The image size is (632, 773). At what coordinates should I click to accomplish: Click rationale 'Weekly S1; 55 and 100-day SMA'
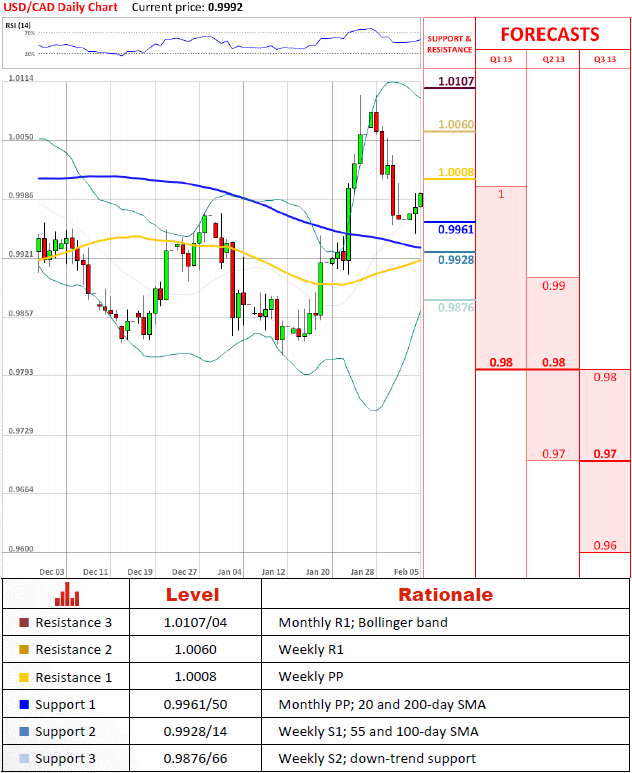pyautogui.click(x=378, y=732)
